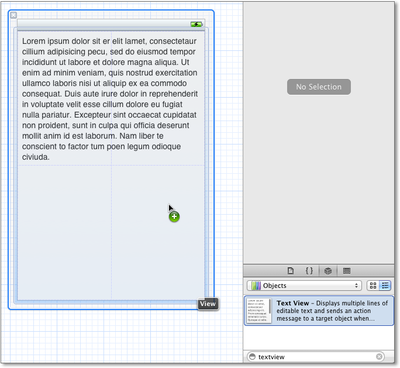
Task: Click the No Selection placeholder in the inspector
Action: (x=319, y=87)
